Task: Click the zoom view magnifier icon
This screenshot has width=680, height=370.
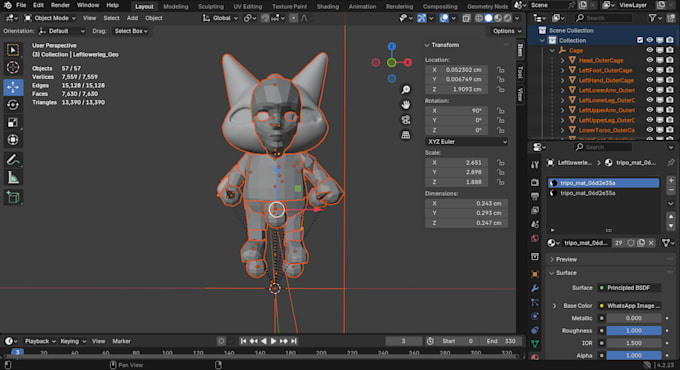Action: pos(405,89)
